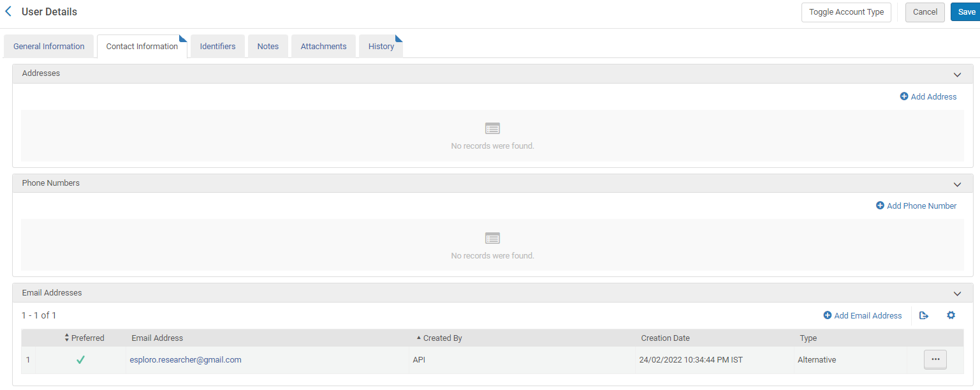This screenshot has width=980, height=390.
Task: Click the '1 - 1 of 1' record count
Action: click(x=39, y=315)
